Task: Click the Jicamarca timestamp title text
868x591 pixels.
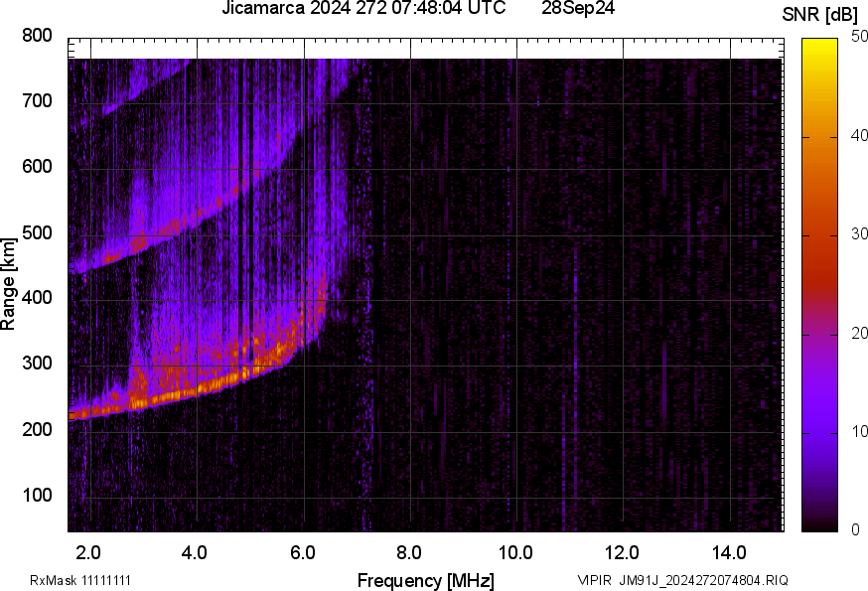Action: pos(363,9)
